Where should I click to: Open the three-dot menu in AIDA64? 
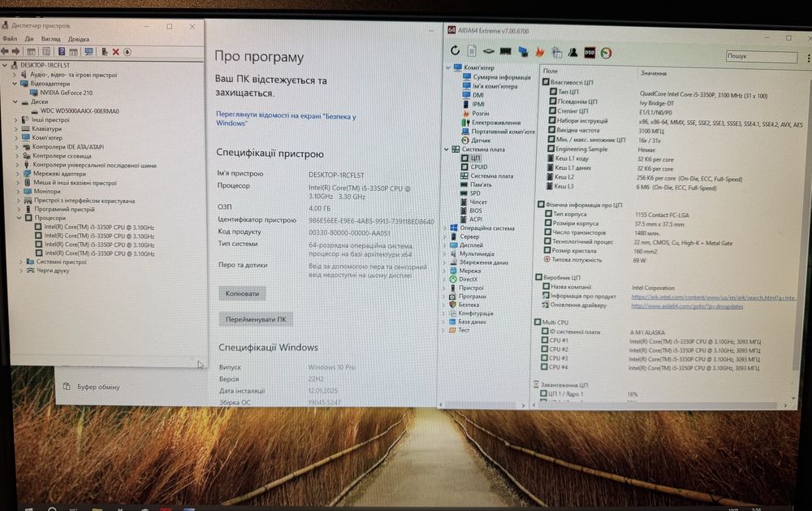(x=809, y=58)
